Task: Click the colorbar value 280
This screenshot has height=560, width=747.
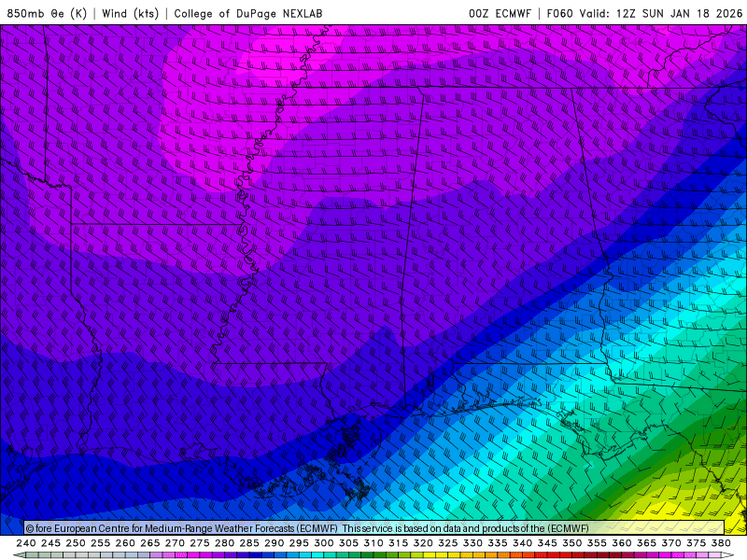Action: pyautogui.click(x=224, y=543)
